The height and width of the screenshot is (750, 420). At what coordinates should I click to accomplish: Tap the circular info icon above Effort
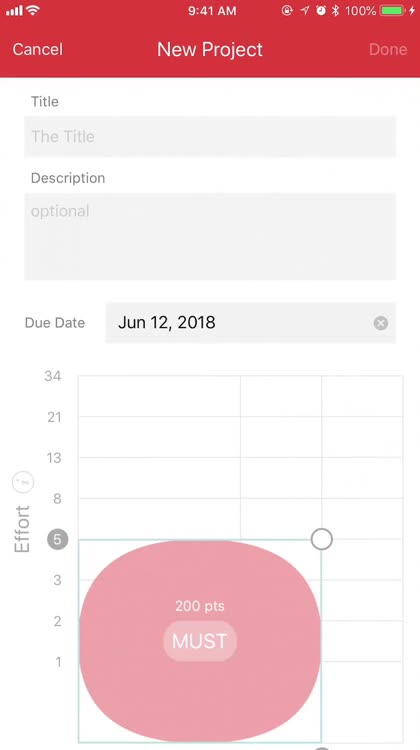click(23, 482)
